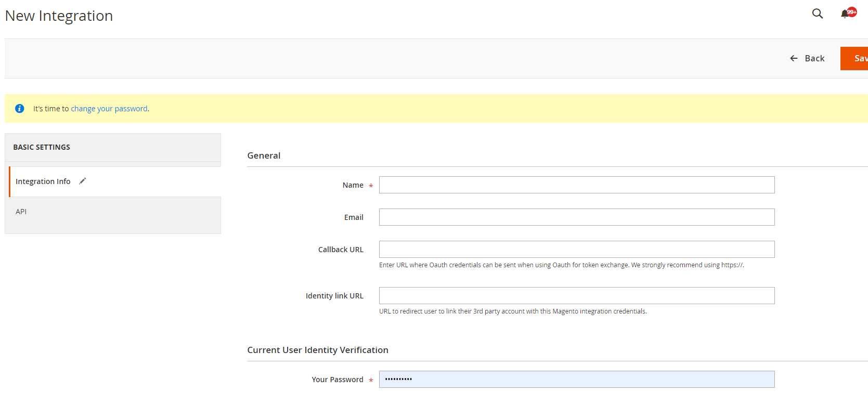Viewport: 868px width, 404px height.
Task: Open the admin search magnifier icon
Action: click(817, 14)
